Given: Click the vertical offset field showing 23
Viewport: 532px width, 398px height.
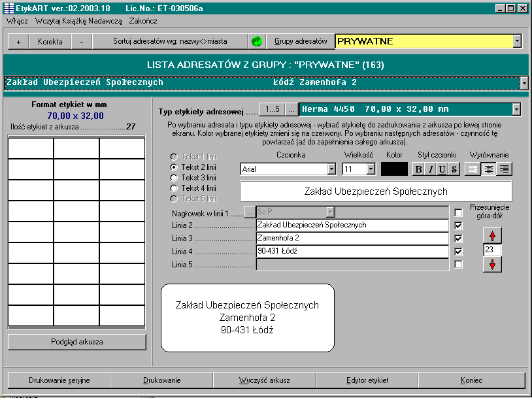Looking at the screenshot, I should [492, 250].
